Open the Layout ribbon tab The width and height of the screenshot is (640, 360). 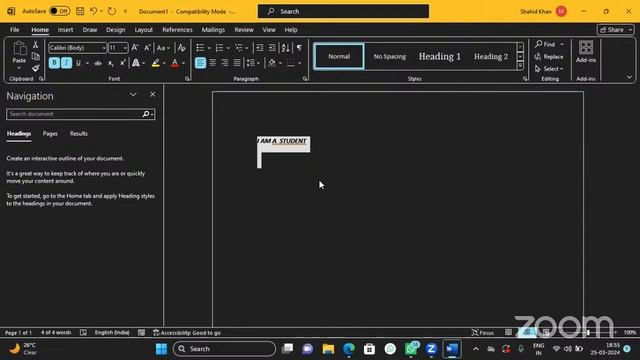(x=144, y=30)
